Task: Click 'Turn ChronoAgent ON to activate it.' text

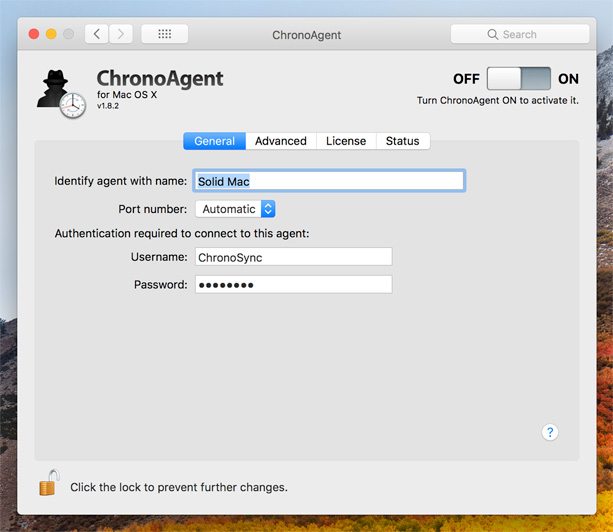Action: [x=498, y=100]
